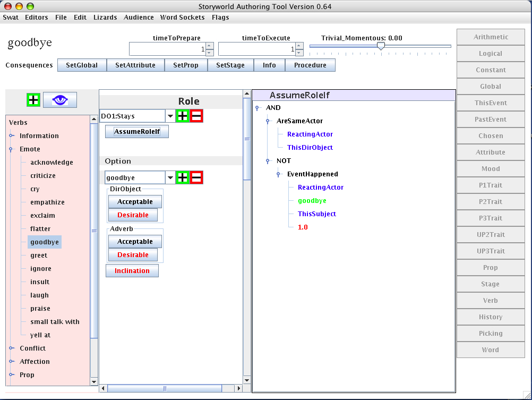532x400 pixels.
Task: Click red minus icon beside DO1:Stays role
Action: (x=196, y=116)
